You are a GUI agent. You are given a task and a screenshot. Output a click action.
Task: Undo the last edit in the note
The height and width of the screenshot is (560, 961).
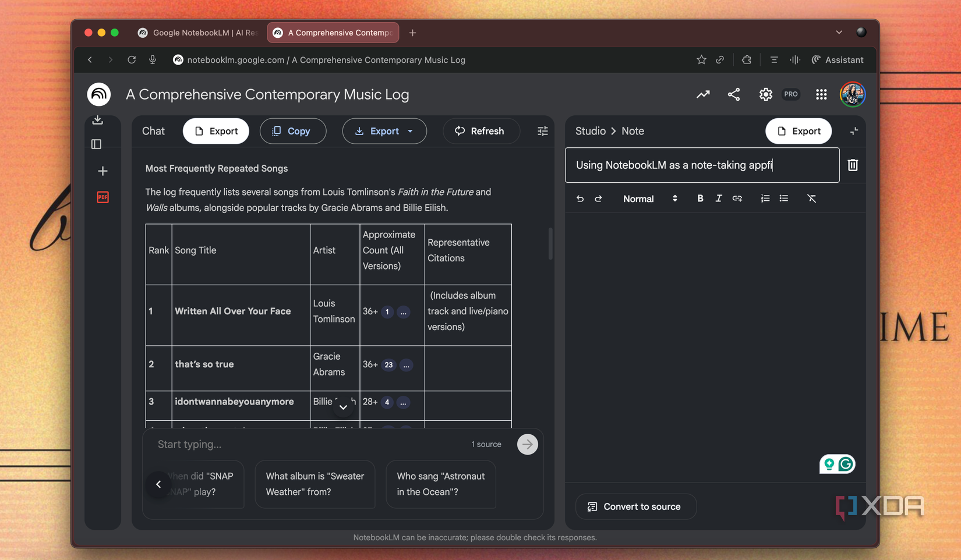580,199
